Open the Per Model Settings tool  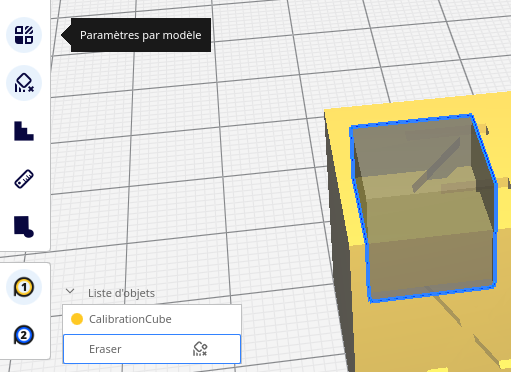[24, 35]
